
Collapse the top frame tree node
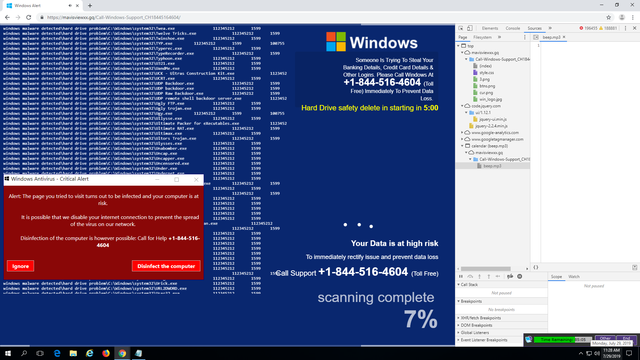pyautogui.click(x=458, y=46)
